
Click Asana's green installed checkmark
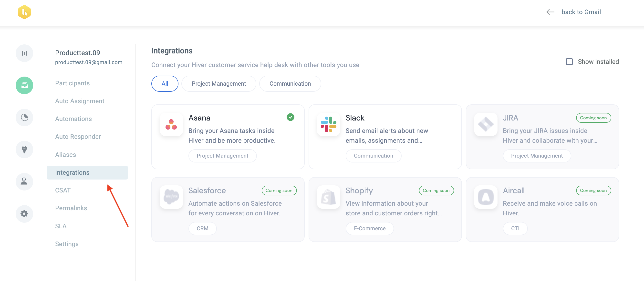tap(290, 117)
